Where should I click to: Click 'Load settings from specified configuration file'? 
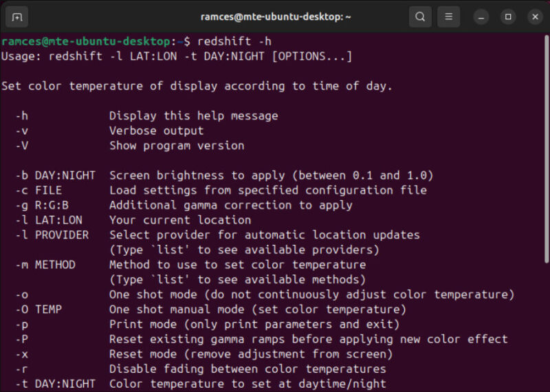[x=268, y=190]
